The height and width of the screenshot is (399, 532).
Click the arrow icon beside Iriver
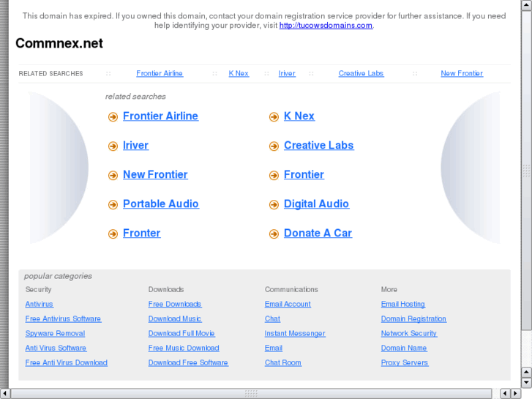113,146
